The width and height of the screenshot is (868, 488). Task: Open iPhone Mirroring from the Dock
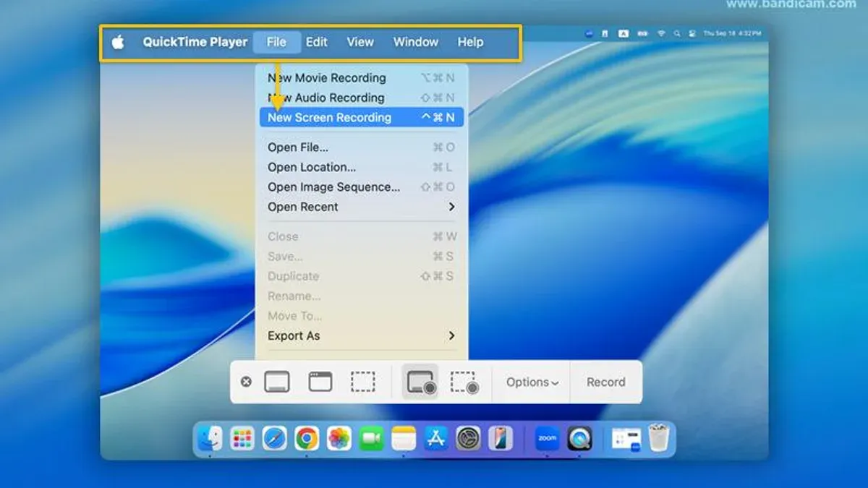tap(501, 438)
